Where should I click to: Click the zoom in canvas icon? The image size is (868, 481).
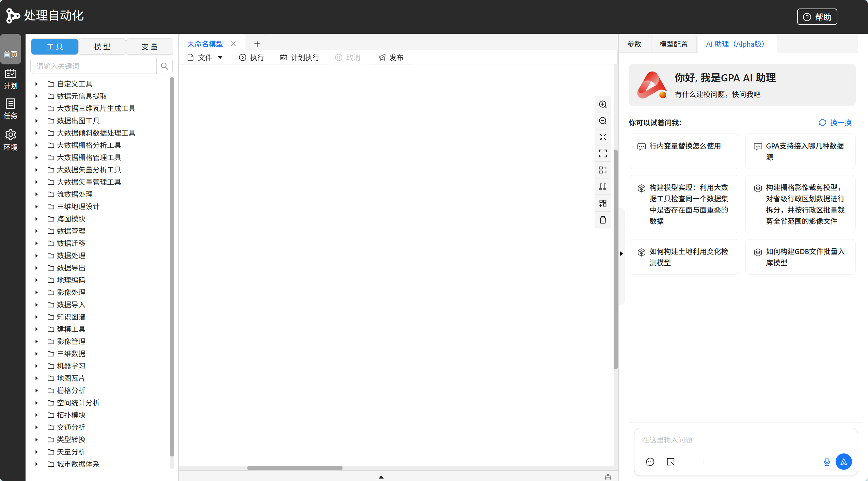coord(603,105)
